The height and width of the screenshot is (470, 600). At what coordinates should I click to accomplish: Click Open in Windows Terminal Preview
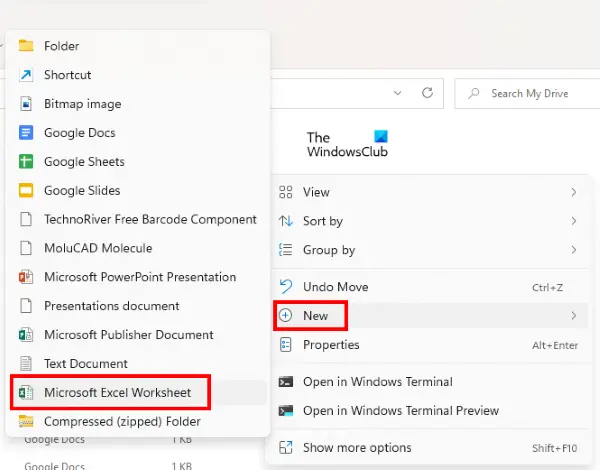pos(430,410)
